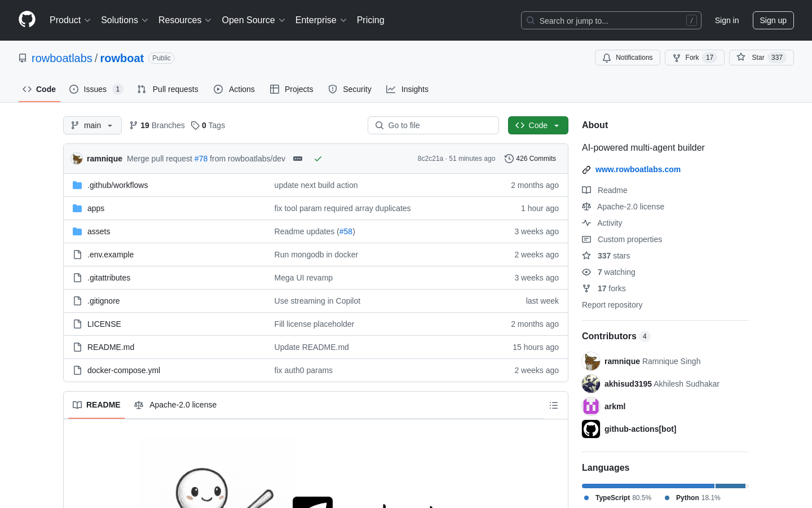Click the star icon to star repository

[x=741, y=57]
